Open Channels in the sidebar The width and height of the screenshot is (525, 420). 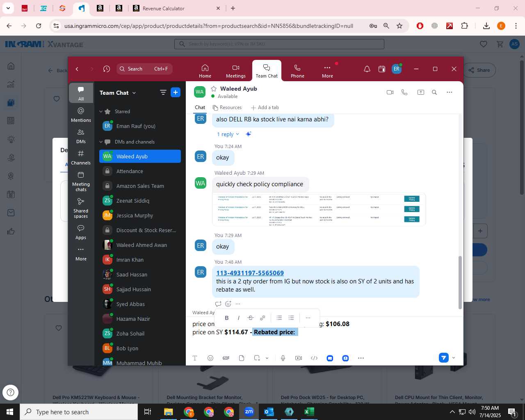(x=81, y=157)
